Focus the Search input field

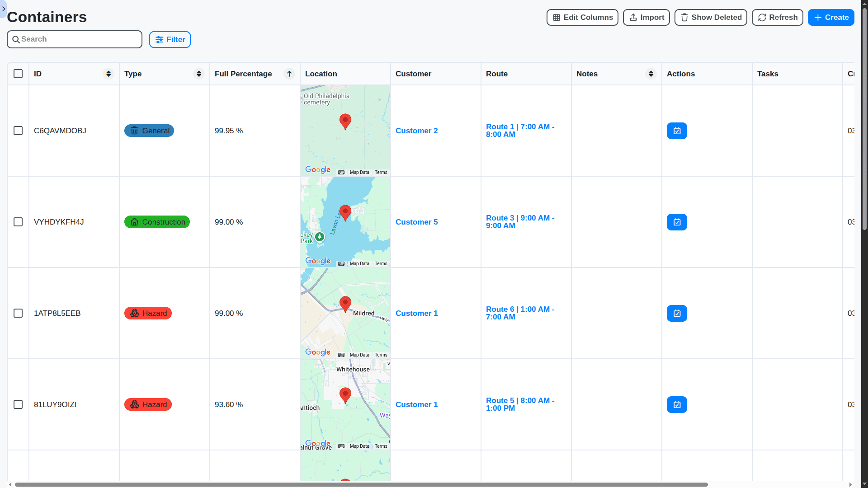coord(79,39)
